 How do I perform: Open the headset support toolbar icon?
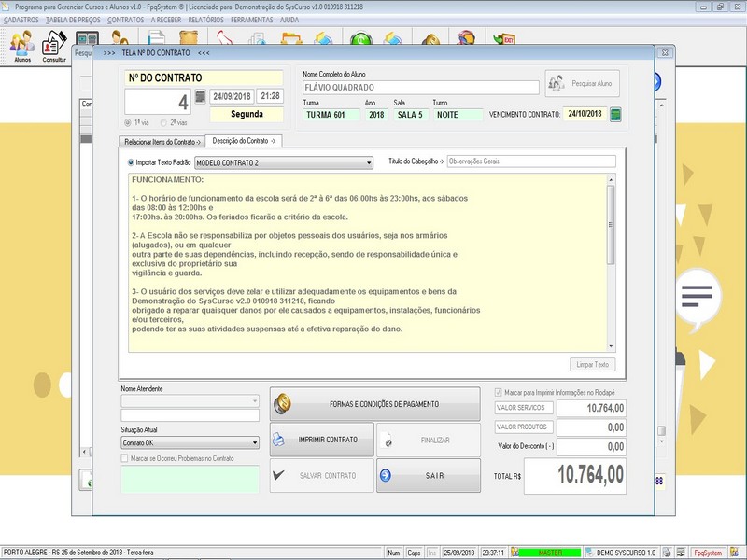pos(466,38)
